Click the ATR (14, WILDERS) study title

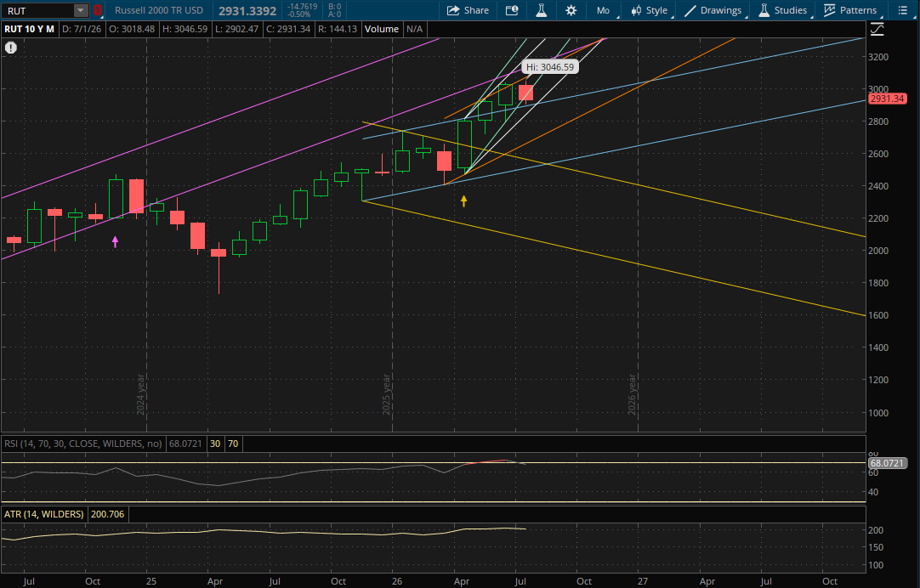coord(44,514)
